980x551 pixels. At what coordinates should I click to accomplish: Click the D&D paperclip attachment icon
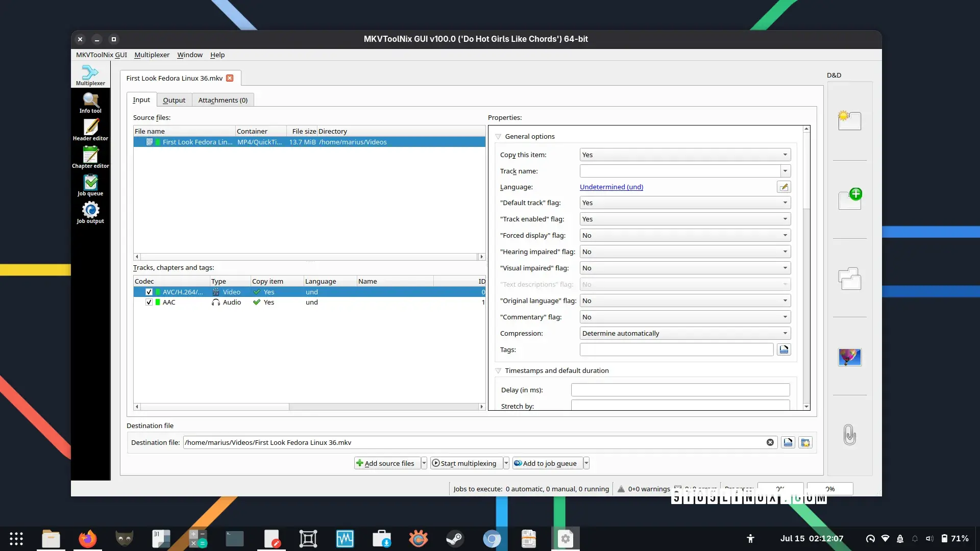point(850,435)
